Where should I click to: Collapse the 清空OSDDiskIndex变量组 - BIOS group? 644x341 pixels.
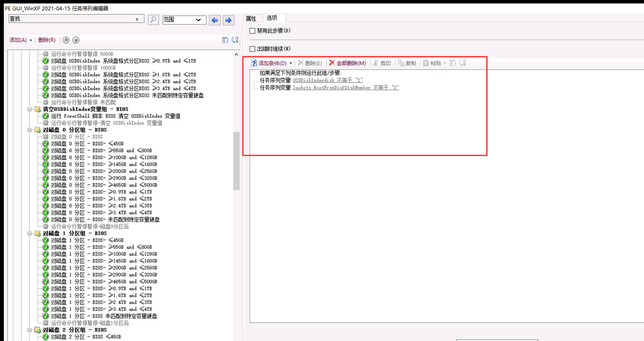(x=30, y=109)
